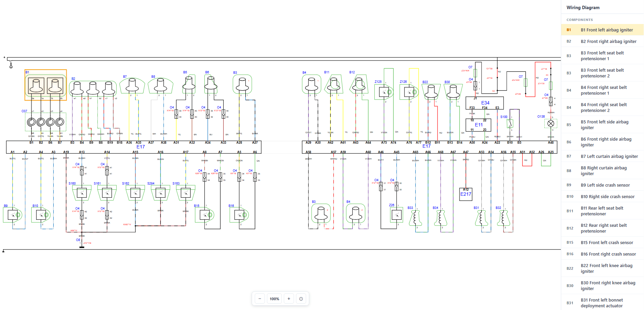Click the B7 curtain airbag symbol on the diagram
The image size is (644, 310).
132,86
